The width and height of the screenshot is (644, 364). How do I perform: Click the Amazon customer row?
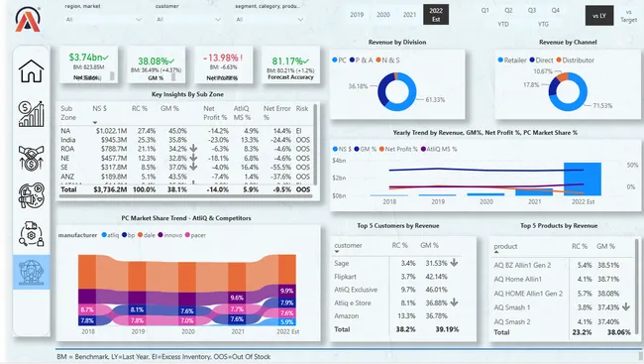pyautogui.click(x=396, y=315)
